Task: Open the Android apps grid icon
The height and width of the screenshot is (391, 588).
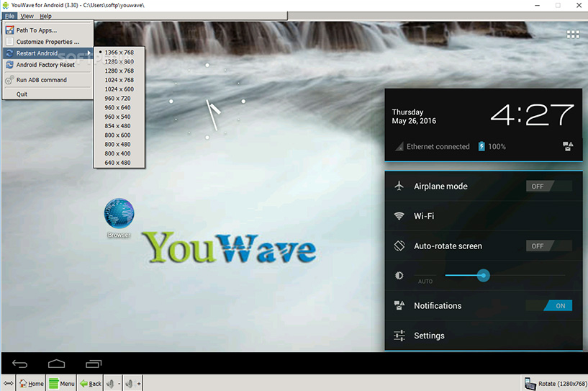Action: (573, 35)
